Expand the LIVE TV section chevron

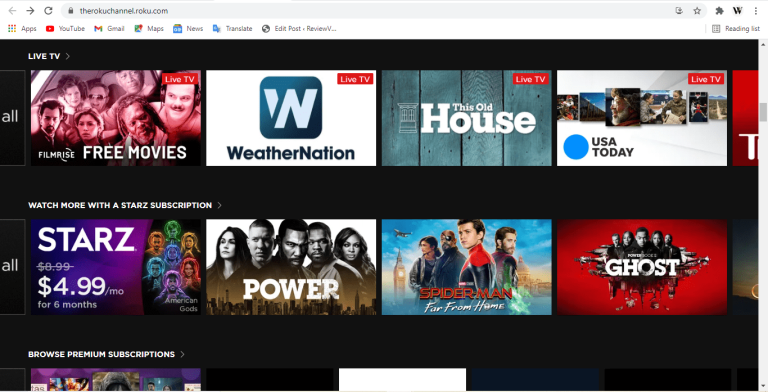pos(68,56)
